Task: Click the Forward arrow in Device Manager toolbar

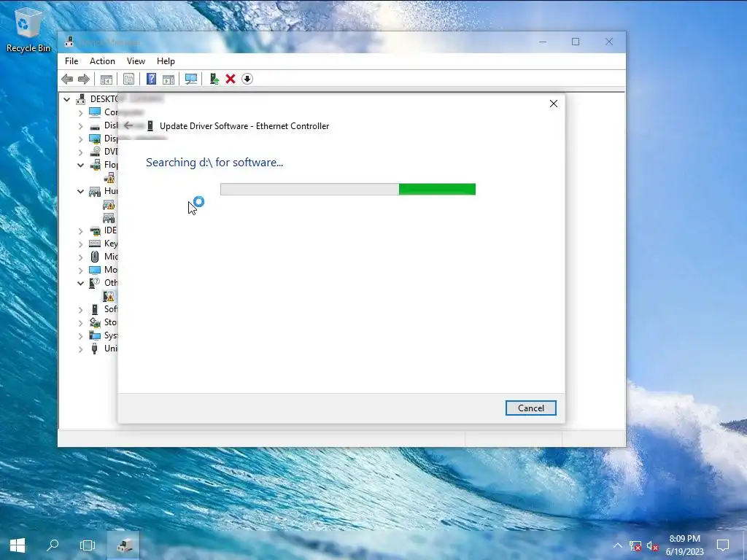Action: pyautogui.click(x=83, y=79)
